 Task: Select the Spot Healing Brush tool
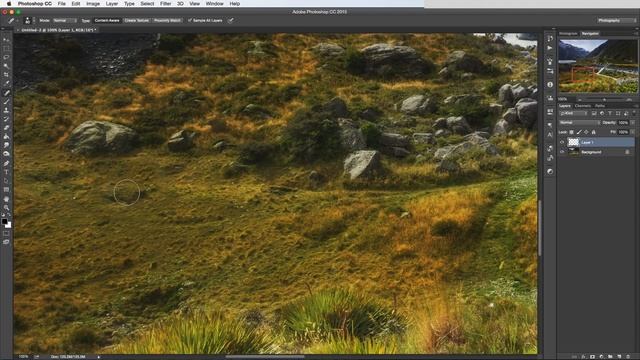tap(6, 93)
